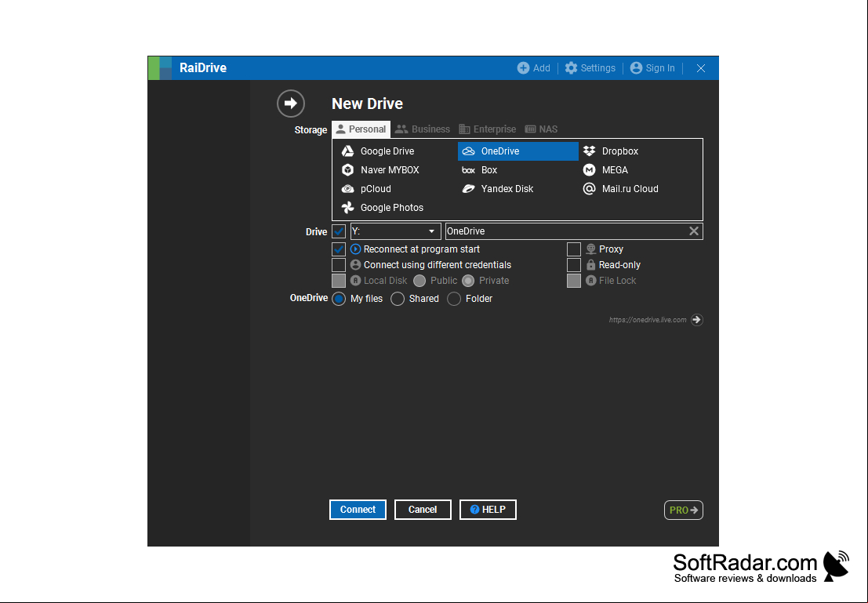Select the Google Drive storage icon
Screen dimensions: 868x603
coord(347,151)
